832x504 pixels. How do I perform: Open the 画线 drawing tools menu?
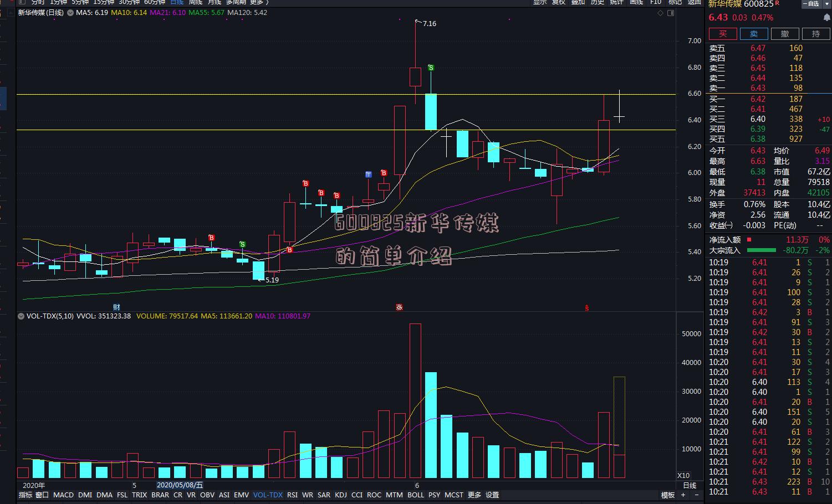point(636,2)
